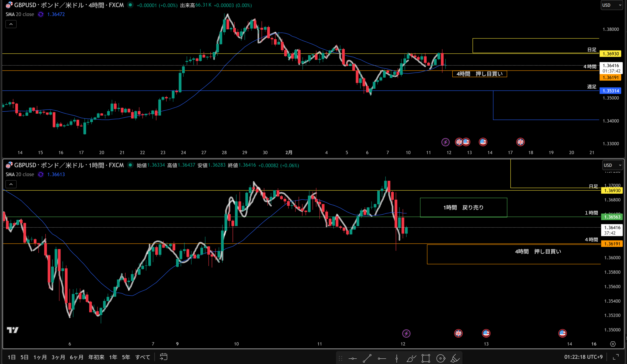Select the circle drawing tool
This screenshot has width=627, height=364.
[441, 358]
